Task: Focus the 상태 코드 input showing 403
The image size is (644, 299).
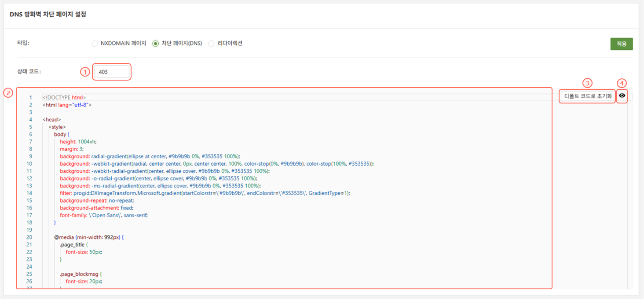Action: point(111,72)
